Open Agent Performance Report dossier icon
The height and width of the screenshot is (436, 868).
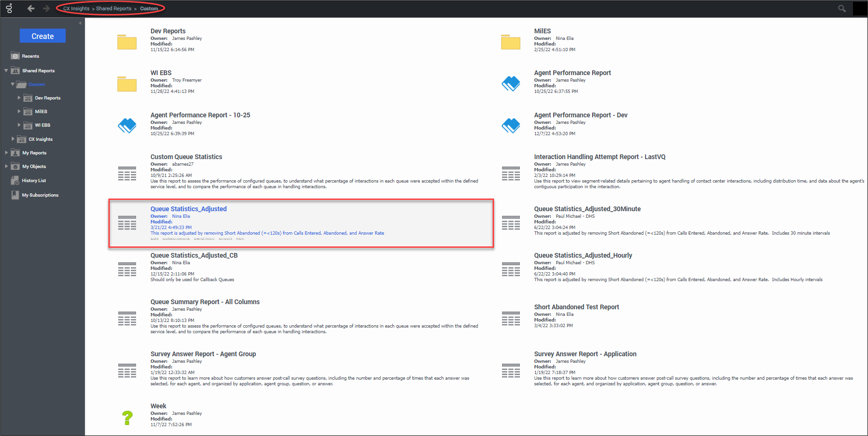point(510,84)
